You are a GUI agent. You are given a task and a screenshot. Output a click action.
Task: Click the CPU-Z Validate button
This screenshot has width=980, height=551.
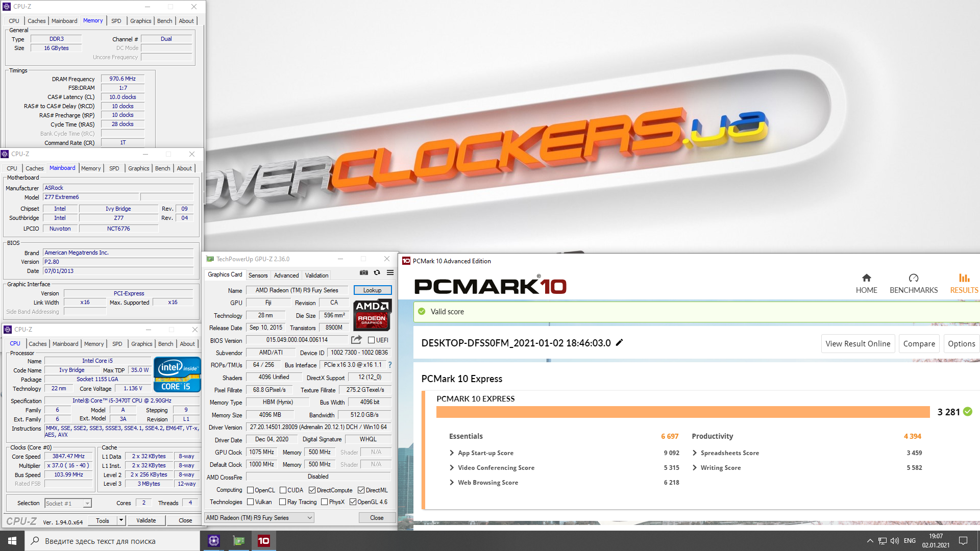[x=146, y=520]
